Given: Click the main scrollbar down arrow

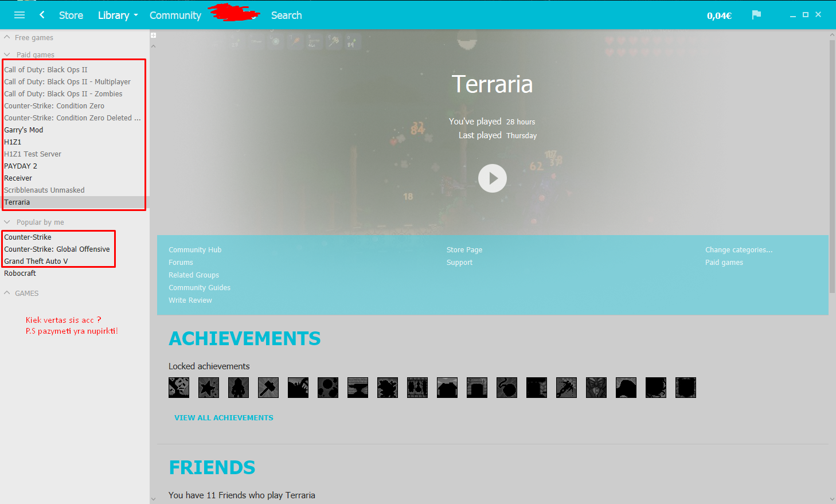Looking at the screenshot, I should (x=832, y=499).
